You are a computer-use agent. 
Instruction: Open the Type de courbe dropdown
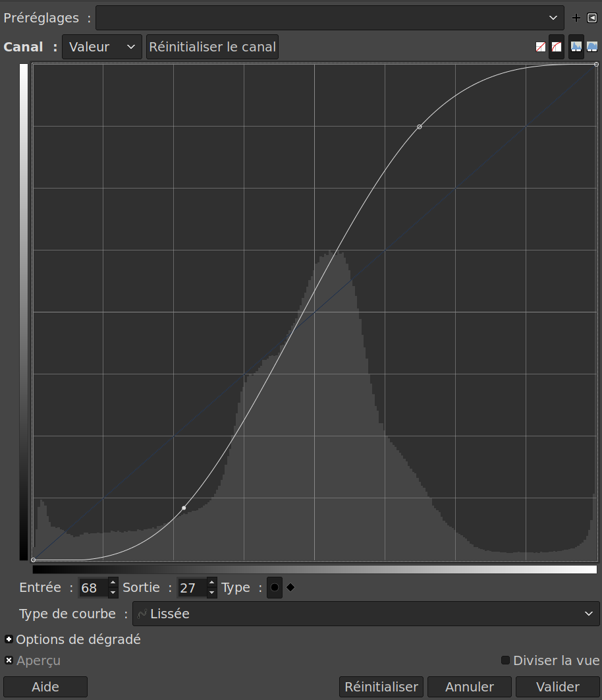pos(366,614)
